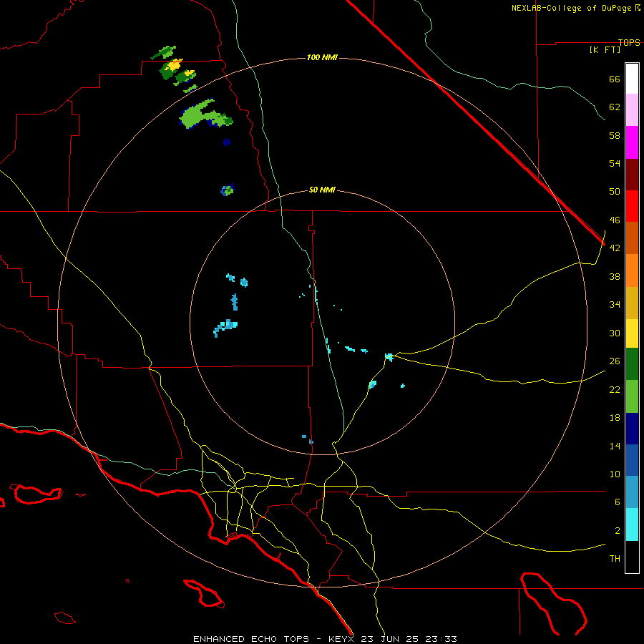
Task: Click the elongated cyan echo inside 50 NMI ring
Action: click(225, 327)
